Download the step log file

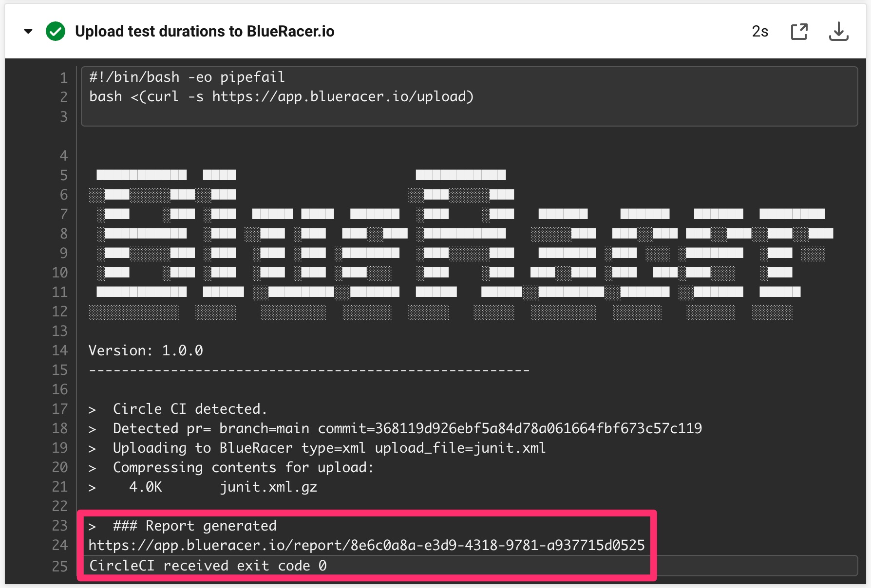coord(839,31)
